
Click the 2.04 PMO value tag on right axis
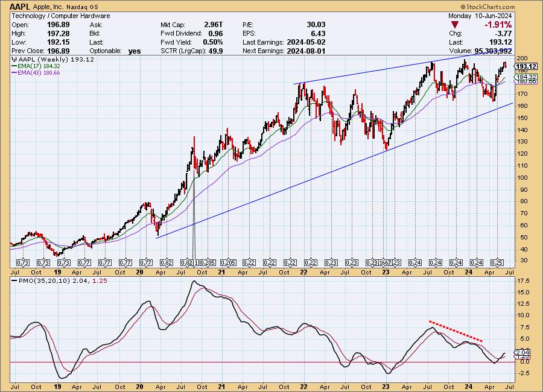point(522,353)
